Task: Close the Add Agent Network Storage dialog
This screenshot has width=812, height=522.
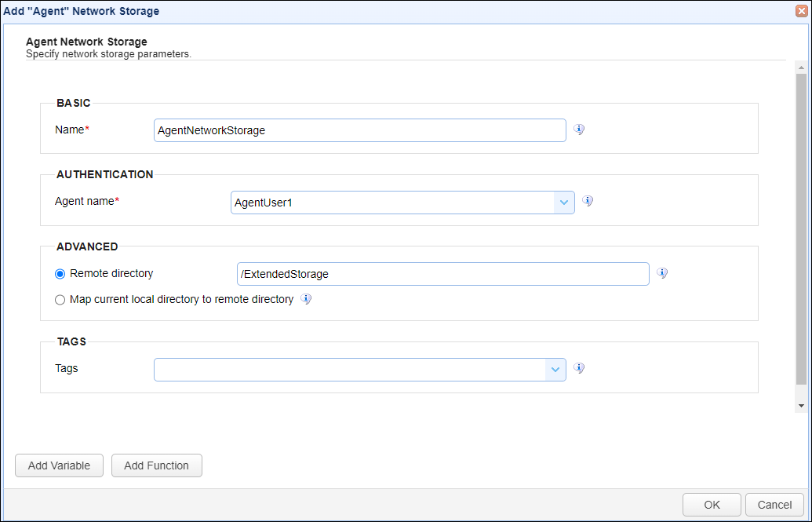Action: click(x=801, y=11)
